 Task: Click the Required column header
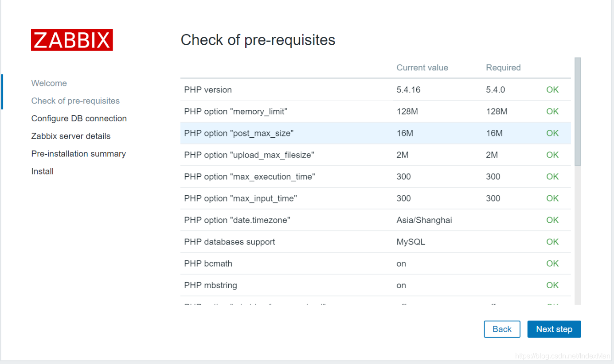(503, 68)
